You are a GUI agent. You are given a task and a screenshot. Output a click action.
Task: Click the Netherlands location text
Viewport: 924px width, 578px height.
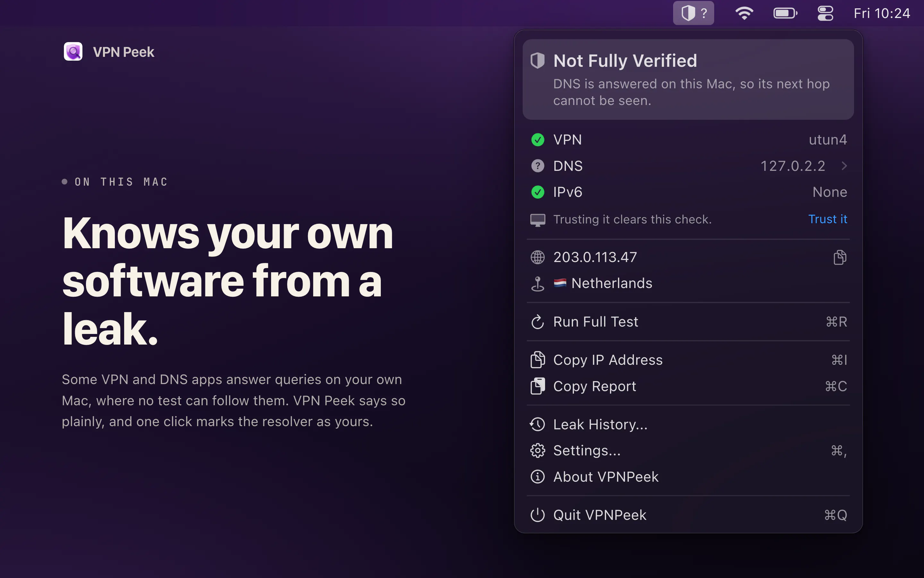[612, 283]
